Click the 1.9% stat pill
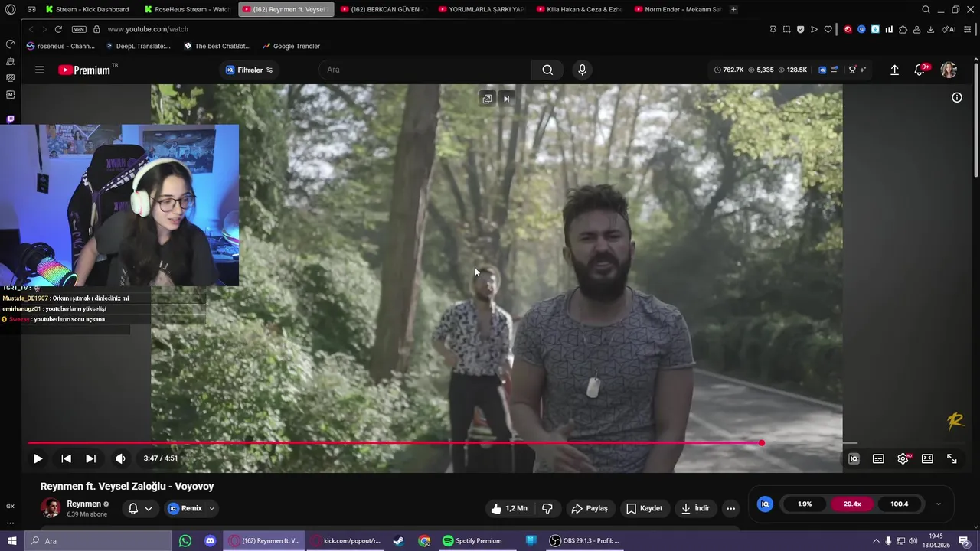 coord(805,504)
